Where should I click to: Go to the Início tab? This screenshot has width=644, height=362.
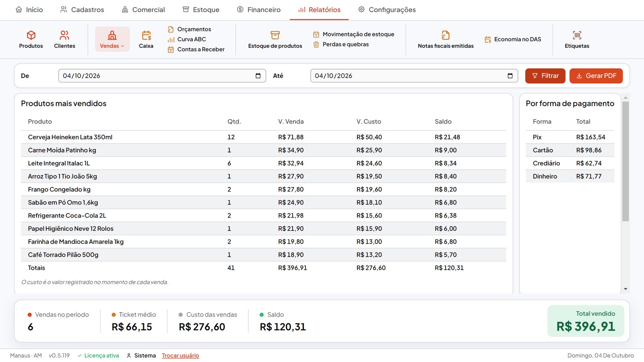[x=29, y=10]
